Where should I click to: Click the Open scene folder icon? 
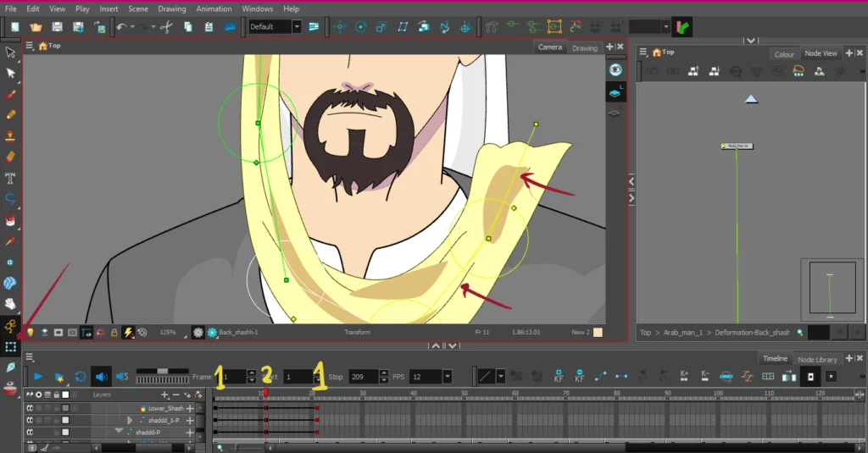coord(36,26)
